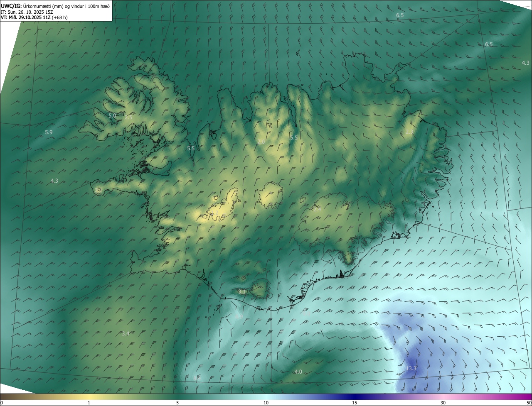This screenshot has width=532, height=406.
Task: Click the dark navy section of the colour bar
Action: tap(355, 396)
